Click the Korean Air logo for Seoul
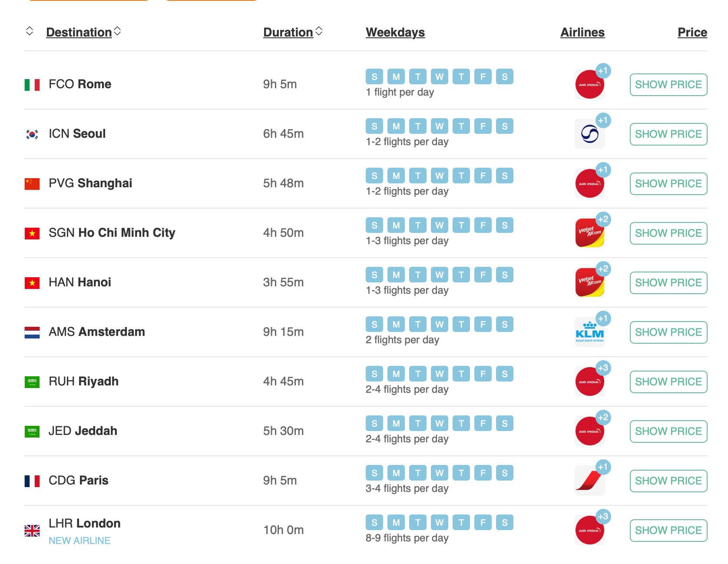 pyautogui.click(x=589, y=134)
